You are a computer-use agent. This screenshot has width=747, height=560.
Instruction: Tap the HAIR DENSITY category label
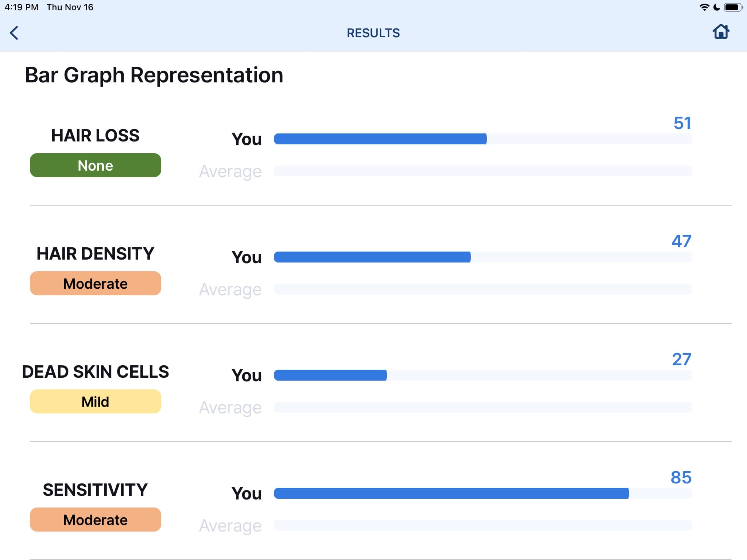coord(95,254)
